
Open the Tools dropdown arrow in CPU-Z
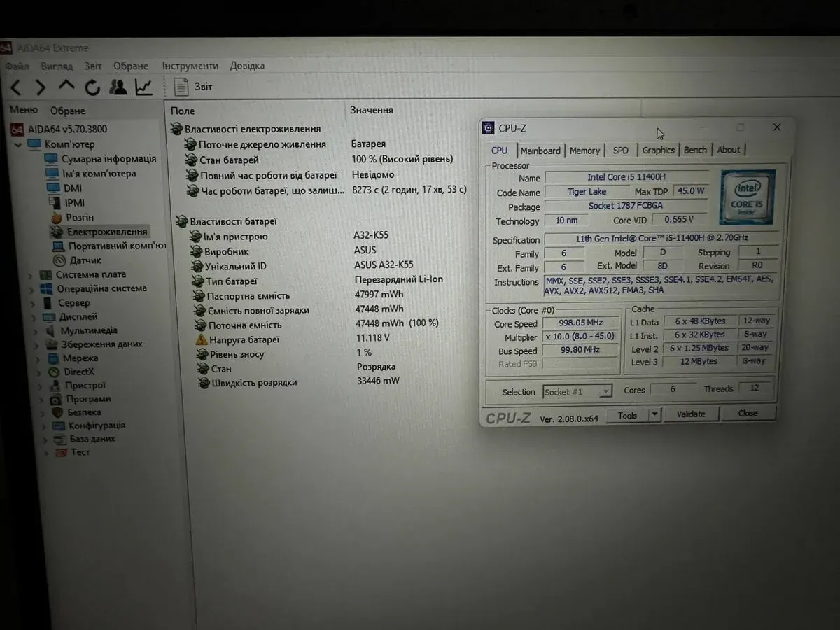coord(654,414)
